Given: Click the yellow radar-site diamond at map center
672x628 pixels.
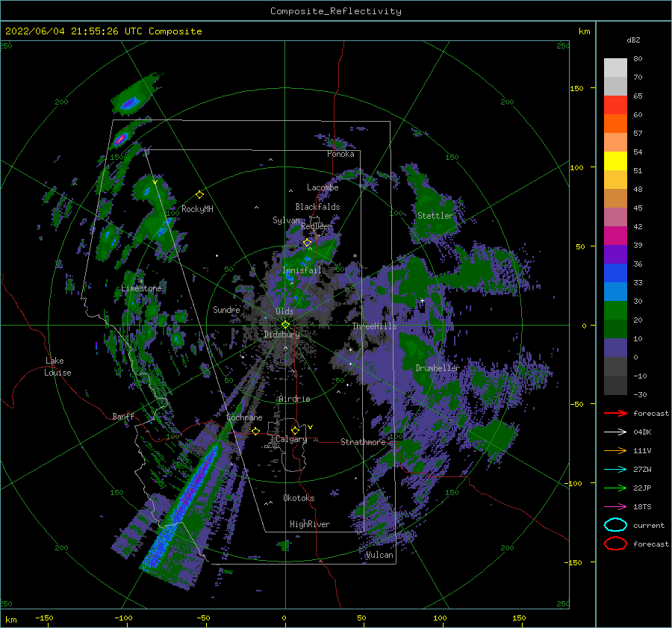Looking at the screenshot, I should [285, 325].
